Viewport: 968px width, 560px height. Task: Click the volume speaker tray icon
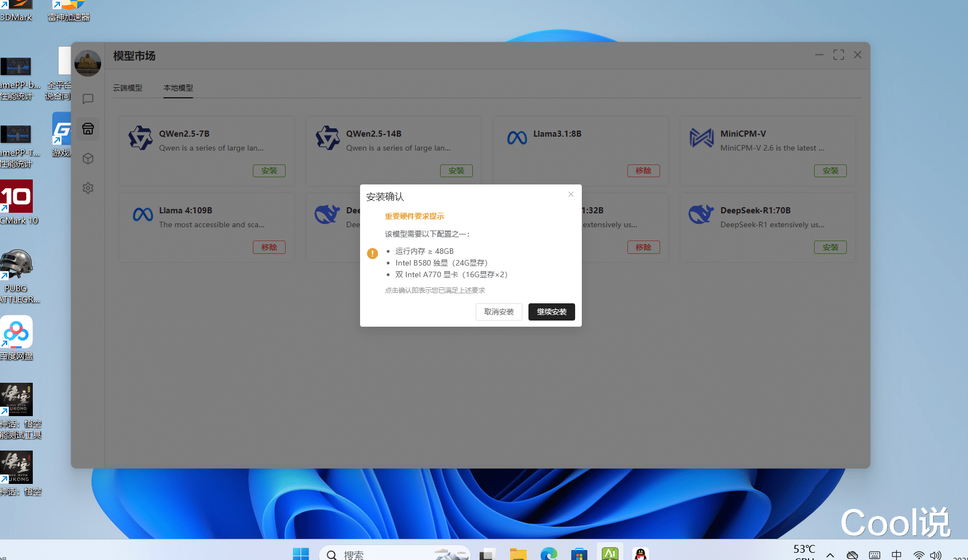(936, 555)
